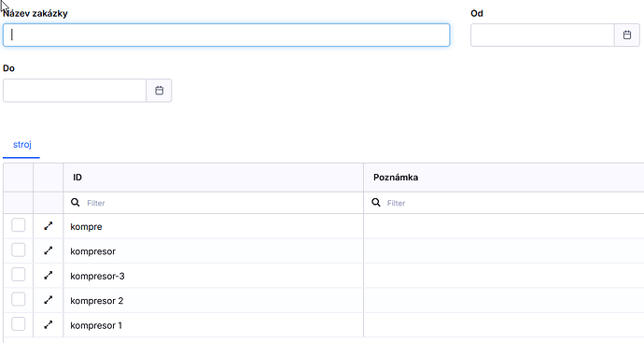The width and height of the screenshot is (644, 343).
Task: Click the search icon in the Poznámka filter
Action: 376,203
